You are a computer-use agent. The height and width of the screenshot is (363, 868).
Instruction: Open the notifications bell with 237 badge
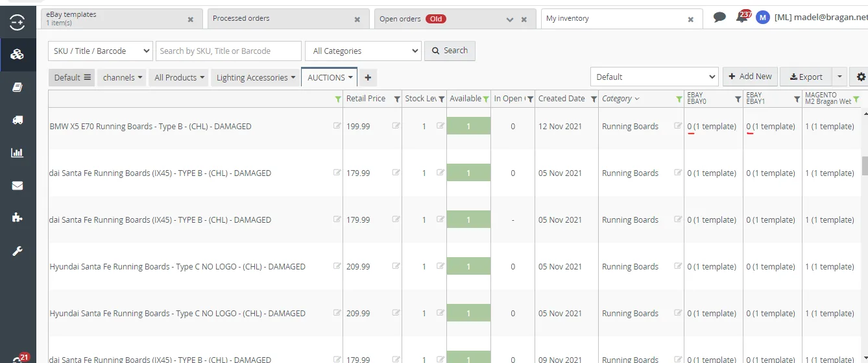(741, 18)
